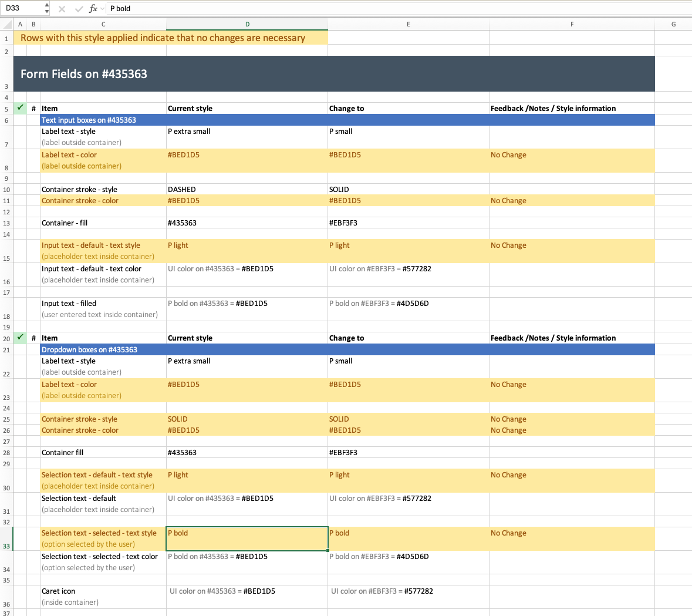This screenshot has width=692, height=616.
Task: Click the Select All corner triangle
Action: pyautogui.click(x=6, y=24)
